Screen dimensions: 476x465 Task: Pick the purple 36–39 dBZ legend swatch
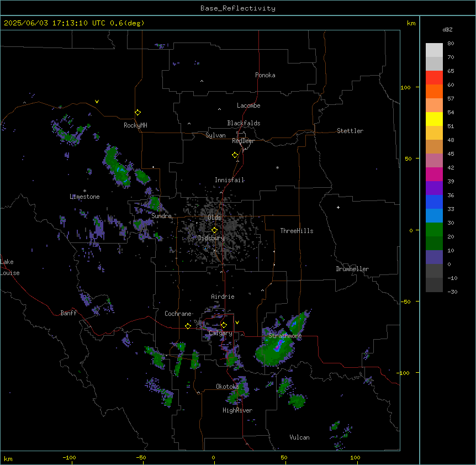434,188
